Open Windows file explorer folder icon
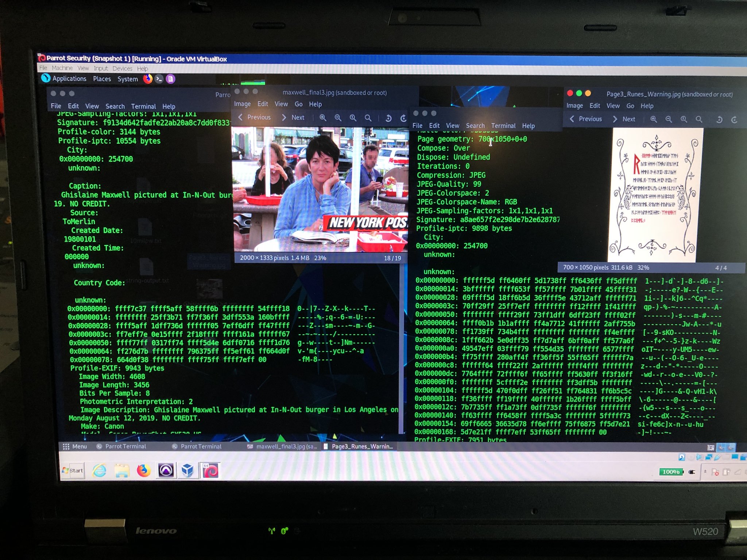 (121, 470)
